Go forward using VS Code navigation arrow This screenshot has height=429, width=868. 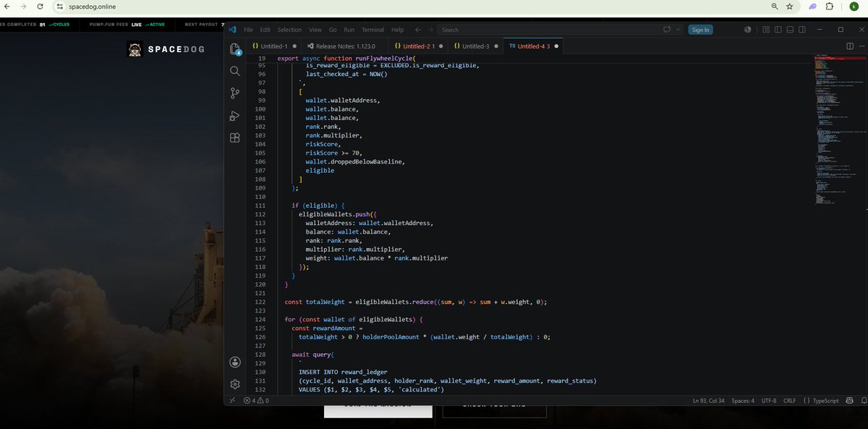432,30
